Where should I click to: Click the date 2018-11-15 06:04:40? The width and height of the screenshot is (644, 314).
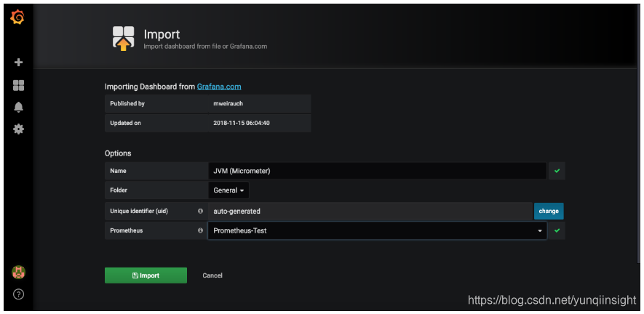pos(242,123)
